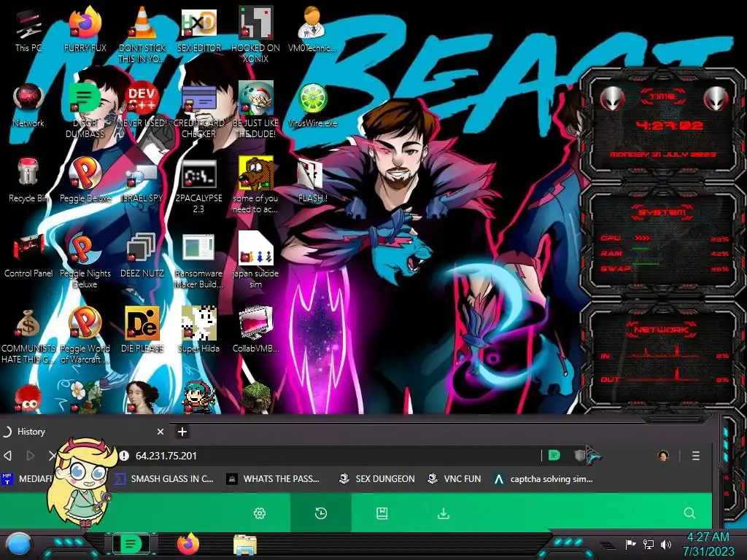Open the ISRAEL SPY shortcut
The width and height of the screenshot is (747, 560).
pos(142,180)
